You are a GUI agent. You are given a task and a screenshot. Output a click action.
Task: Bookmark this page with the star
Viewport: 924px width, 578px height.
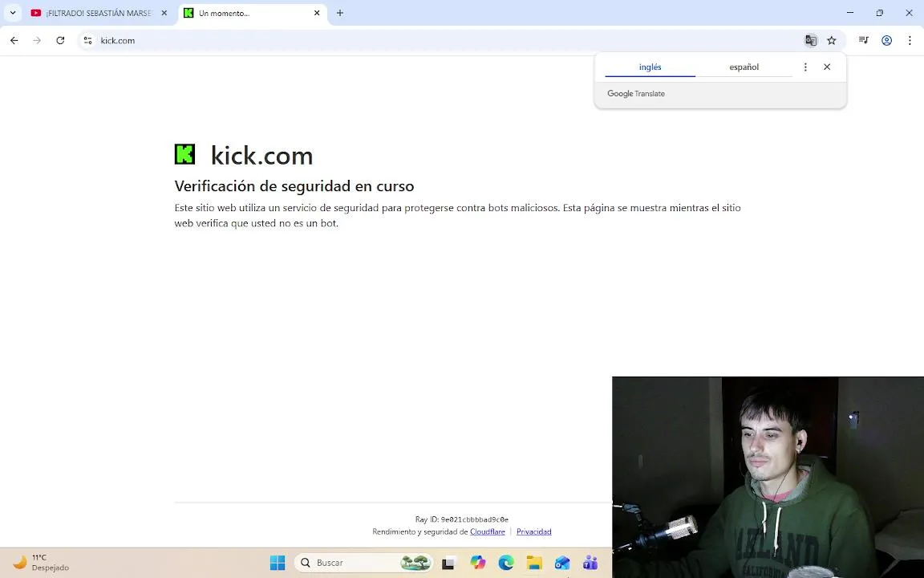click(832, 41)
